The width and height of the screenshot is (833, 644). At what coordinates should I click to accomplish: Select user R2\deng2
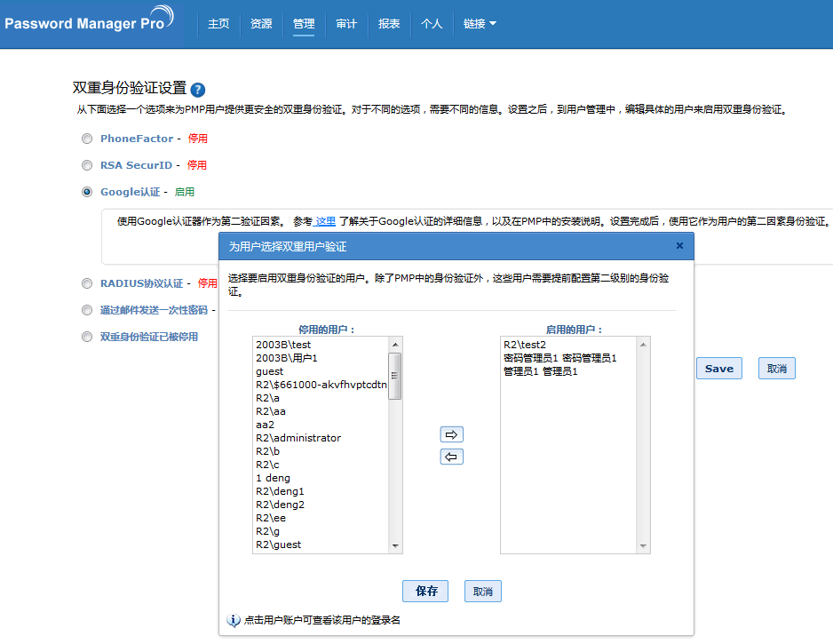(x=321, y=505)
